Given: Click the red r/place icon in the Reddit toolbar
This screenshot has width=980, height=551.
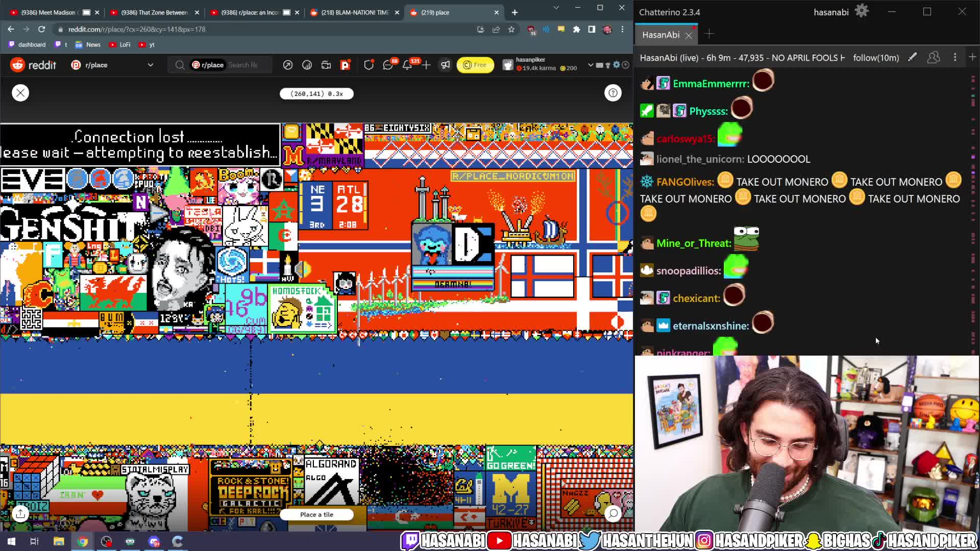Looking at the screenshot, I should point(346,65).
